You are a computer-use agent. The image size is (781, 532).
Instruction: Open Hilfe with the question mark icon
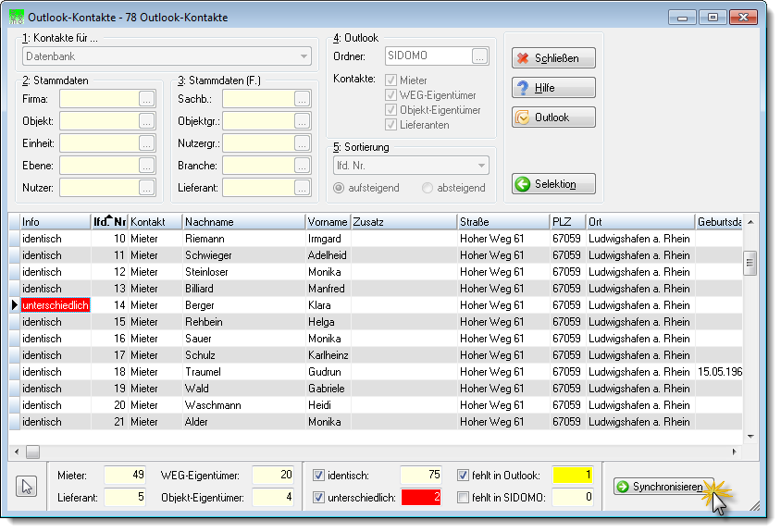pos(553,88)
